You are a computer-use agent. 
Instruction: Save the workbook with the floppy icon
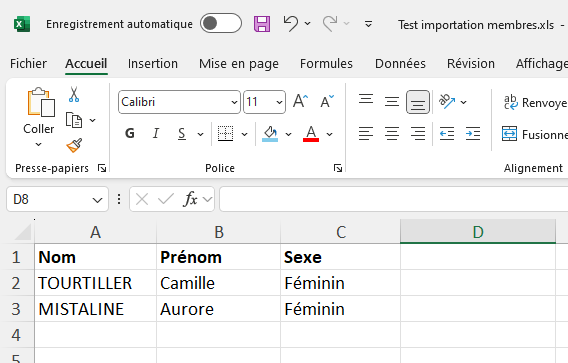click(x=262, y=24)
